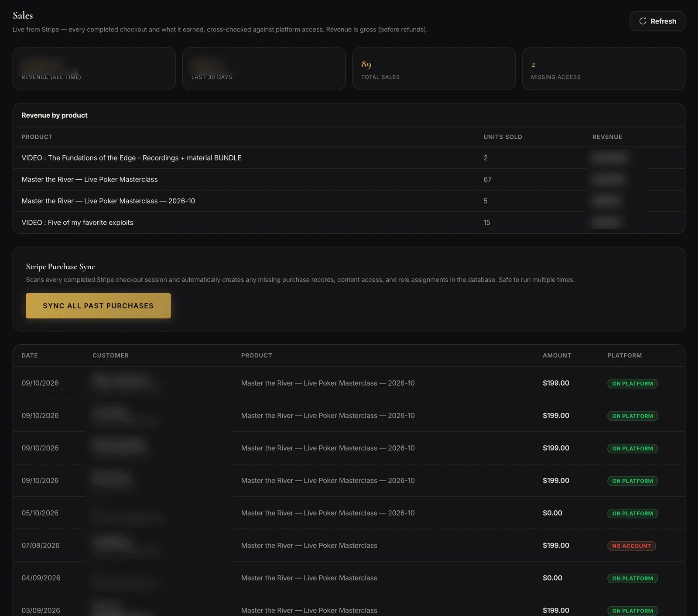The width and height of the screenshot is (698, 616).
Task: Click On Platform badge for 05/10/2026 sale
Action: pyautogui.click(x=633, y=513)
